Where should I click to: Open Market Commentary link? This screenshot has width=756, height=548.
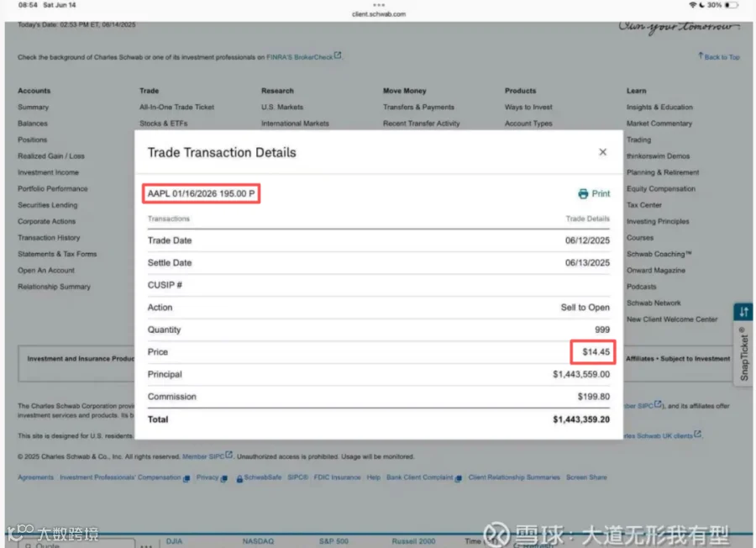[x=659, y=124]
